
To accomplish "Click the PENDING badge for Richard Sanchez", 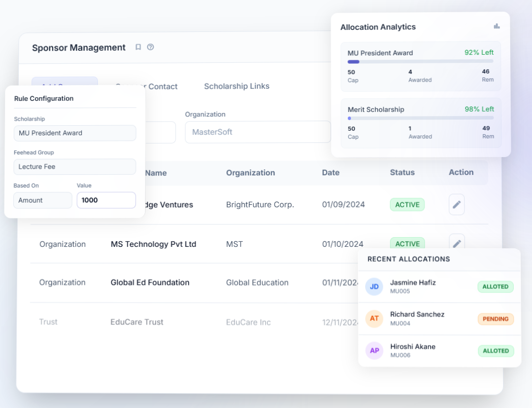I will [495, 319].
